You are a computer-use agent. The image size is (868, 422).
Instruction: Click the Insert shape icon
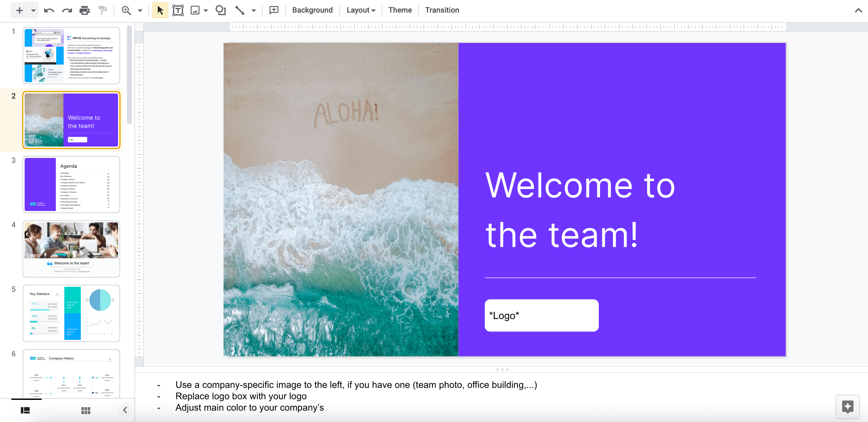coord(220,10)
